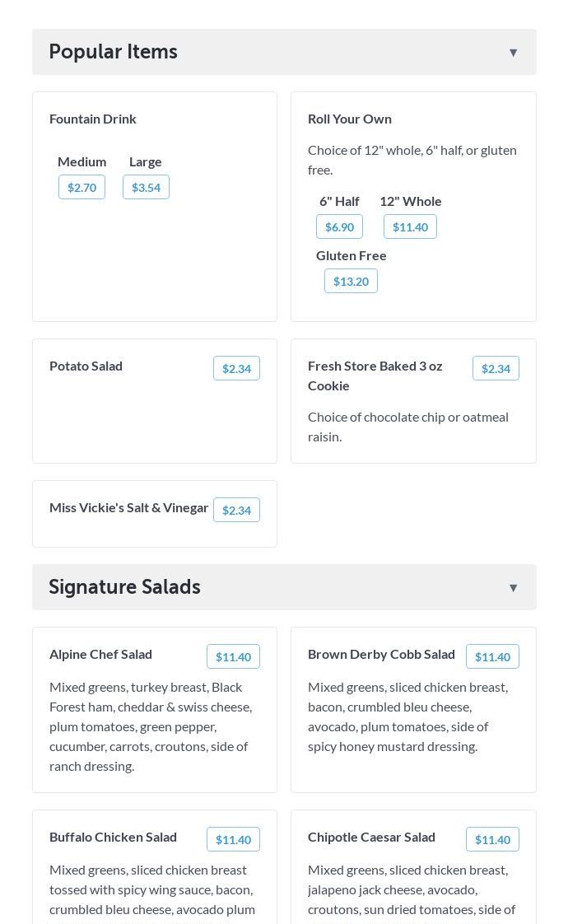This screenshot has width=568, height=924.
Task: Add Miss Vickie's Salt & Vinegar $2.34
Action: coord(236,511)
